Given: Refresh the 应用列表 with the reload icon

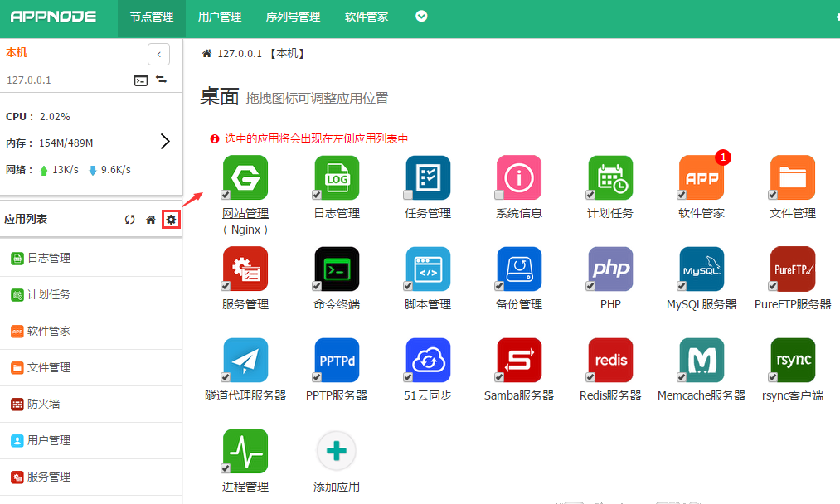Looking at the screenshot, I should [129, 219].
